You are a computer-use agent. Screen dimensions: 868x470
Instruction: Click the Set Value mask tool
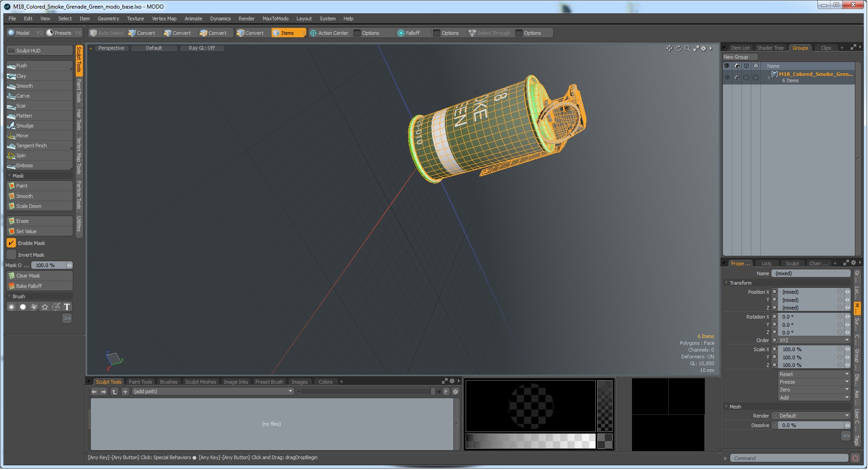click(39, 231)
